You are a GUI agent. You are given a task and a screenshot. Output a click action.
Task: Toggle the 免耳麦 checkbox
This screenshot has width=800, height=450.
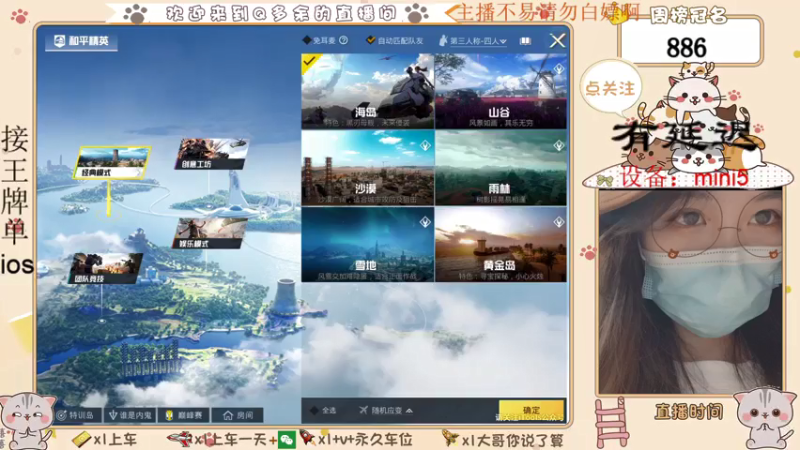coord(307,40)
